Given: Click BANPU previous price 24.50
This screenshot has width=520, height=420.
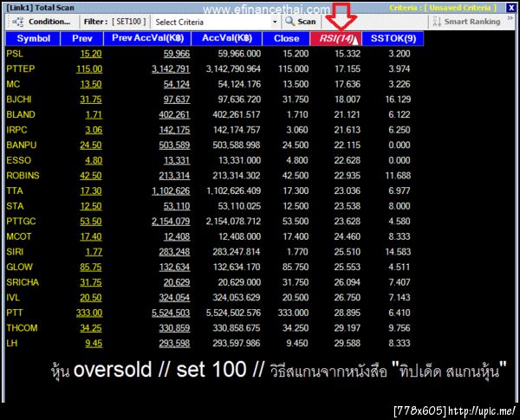Looking at the screenshot, I should click(91, 145).
